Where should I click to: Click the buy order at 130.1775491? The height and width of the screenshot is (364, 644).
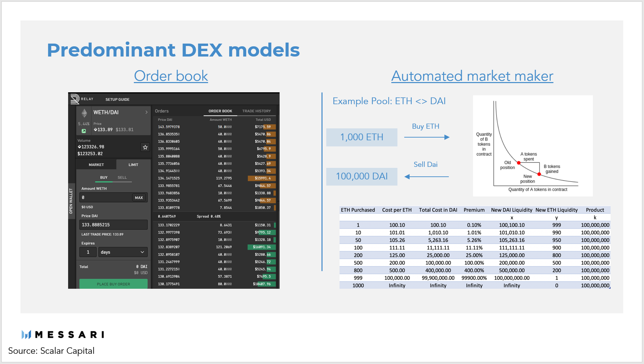pos(215,284)
